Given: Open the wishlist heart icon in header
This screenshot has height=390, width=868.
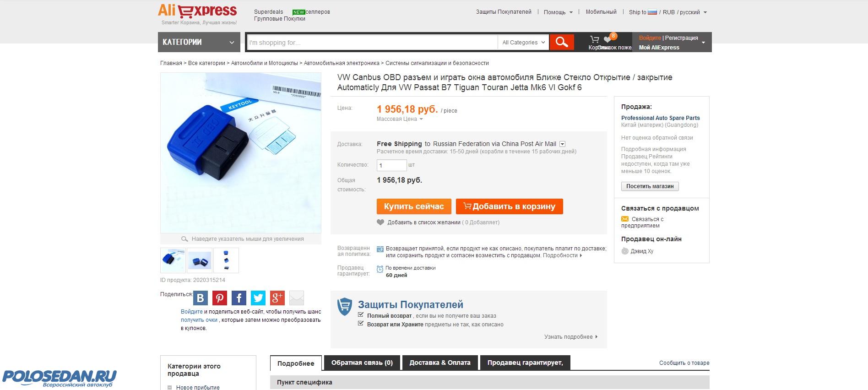Looking at the screenshot, I should point(608,39).
